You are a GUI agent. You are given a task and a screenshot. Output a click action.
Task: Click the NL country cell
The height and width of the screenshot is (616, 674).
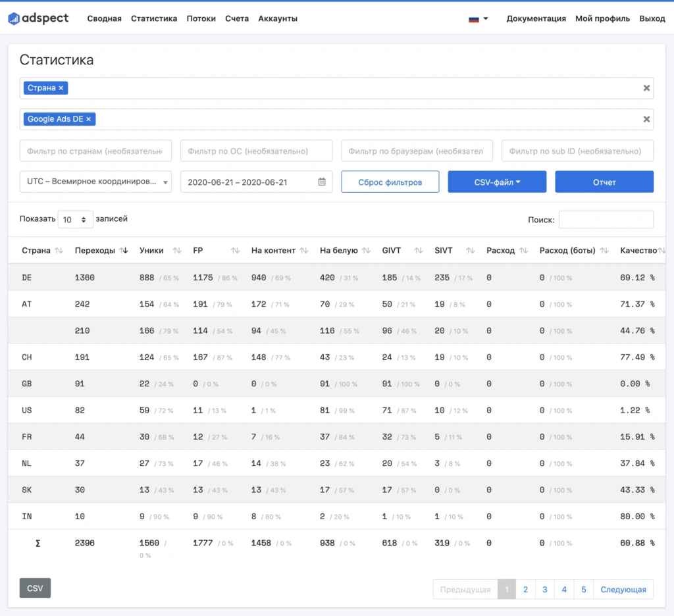(x=26, y=463)
